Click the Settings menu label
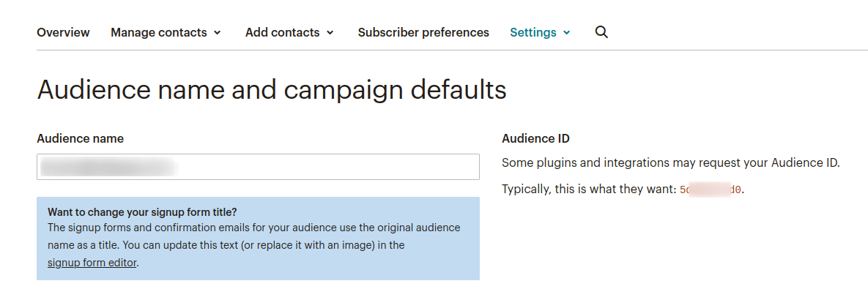 533,32
